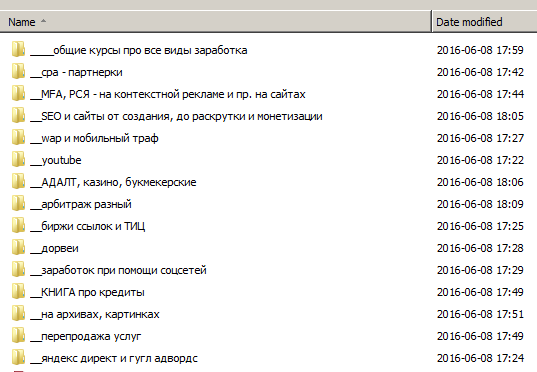Select folder name 'КНИГА про кредиты'

coord(87,292)
